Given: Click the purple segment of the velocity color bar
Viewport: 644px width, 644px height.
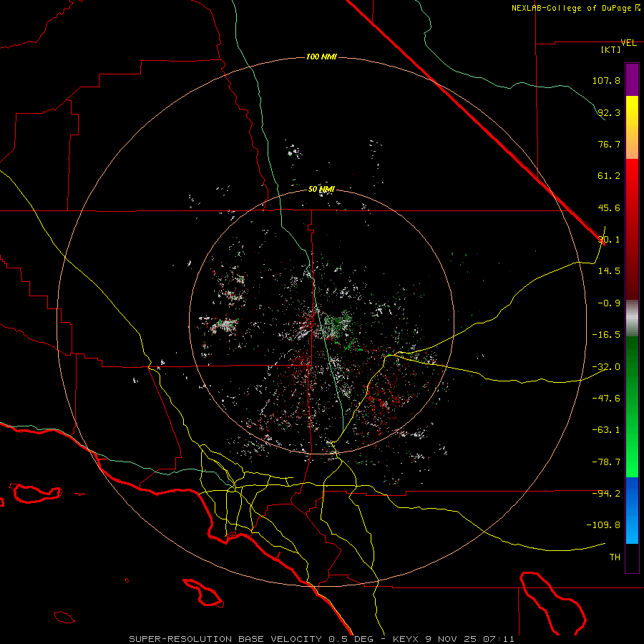Looking at the screenshot, I should 632,80.
